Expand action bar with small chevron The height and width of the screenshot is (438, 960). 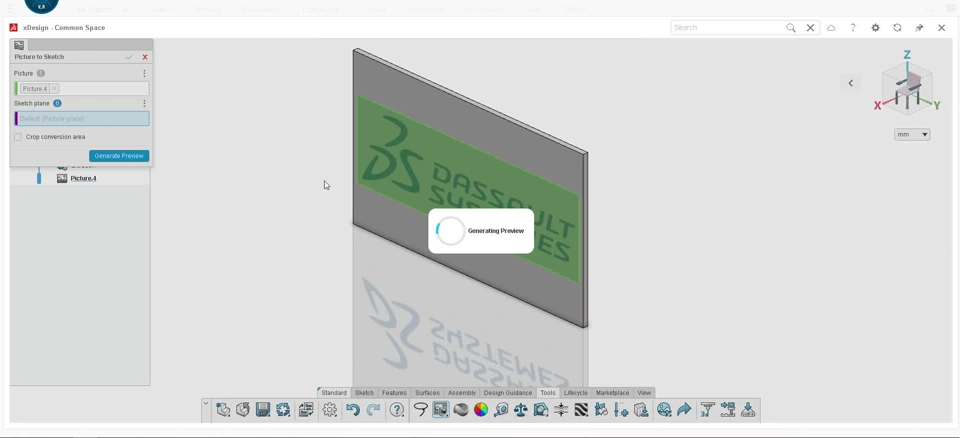(x=206, y=403)
